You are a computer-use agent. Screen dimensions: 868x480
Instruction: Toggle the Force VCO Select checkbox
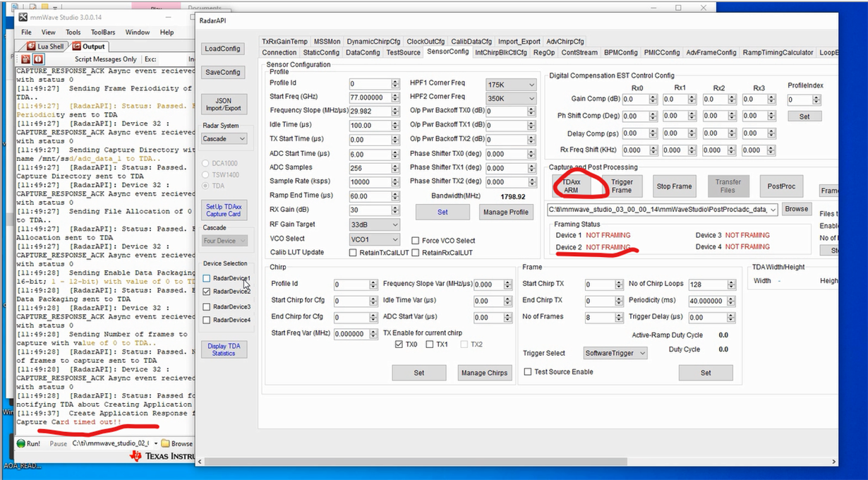click(416, 241)
